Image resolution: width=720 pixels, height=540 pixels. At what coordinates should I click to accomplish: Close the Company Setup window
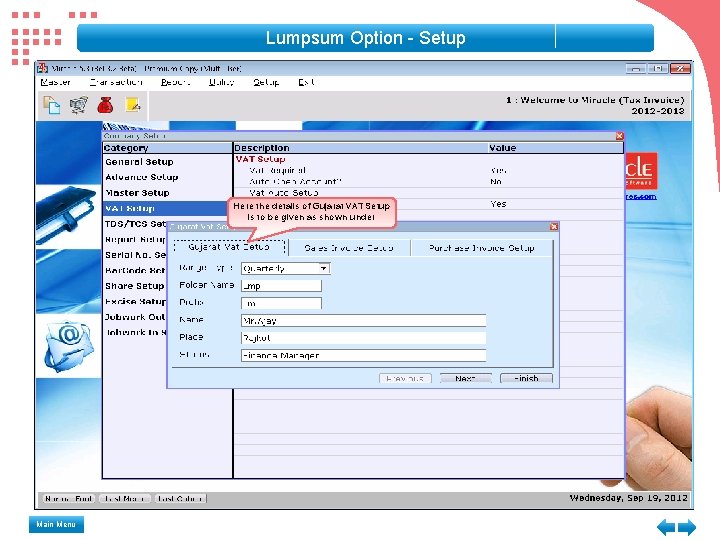(619, 136)
